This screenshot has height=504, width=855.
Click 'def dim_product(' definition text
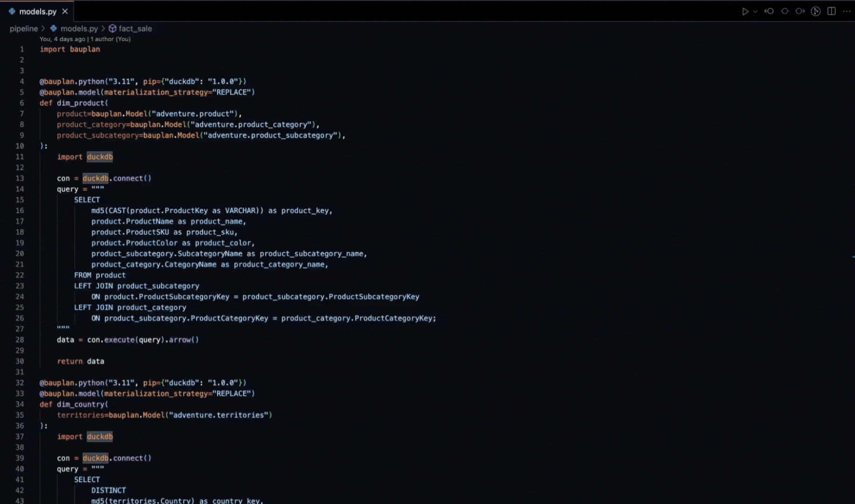[x=74, y=103]
